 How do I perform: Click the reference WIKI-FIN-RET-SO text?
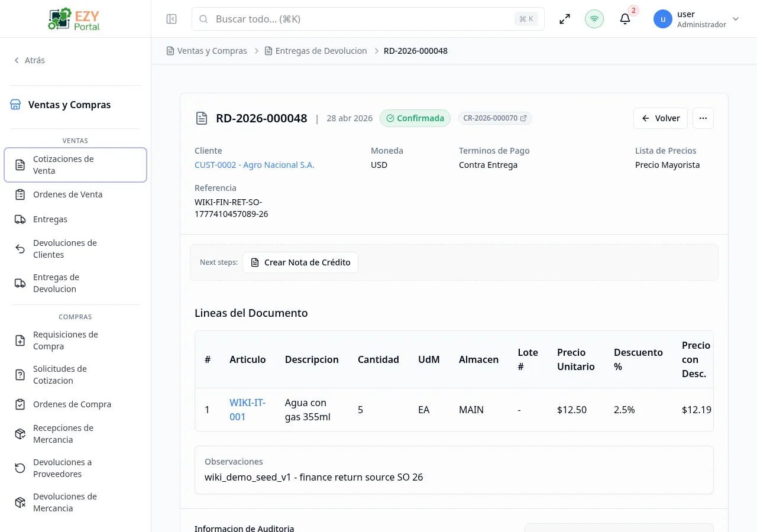(x=231, y=208)
